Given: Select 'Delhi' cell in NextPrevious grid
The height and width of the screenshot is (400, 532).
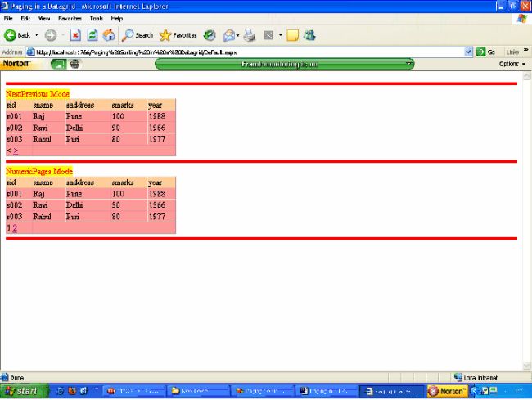Looking at the screenshot, I should pyautogui.click(x=74, y=128).
